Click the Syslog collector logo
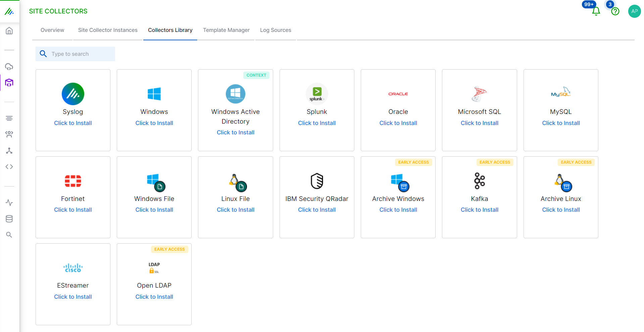The height and width of the screenshot is (332, 644). 73,94
